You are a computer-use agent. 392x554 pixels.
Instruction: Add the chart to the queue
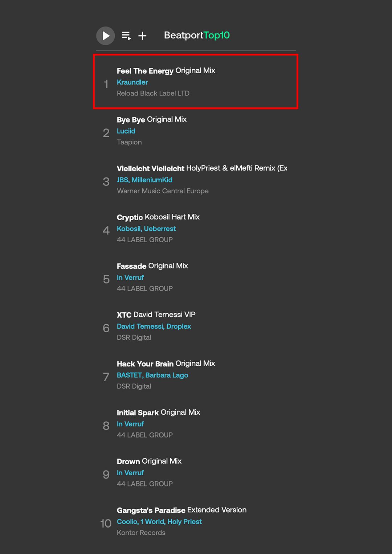click(126, 36)
